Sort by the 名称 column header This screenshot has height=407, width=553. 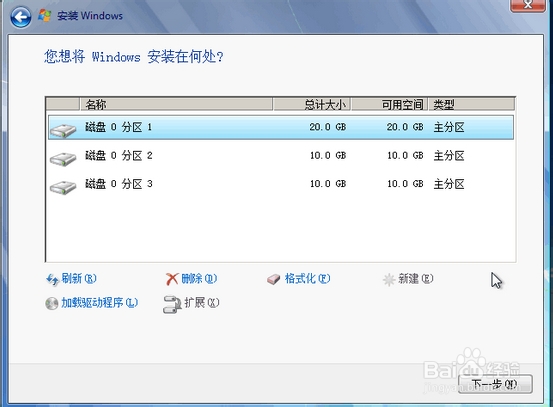click(x=176, y=104)
